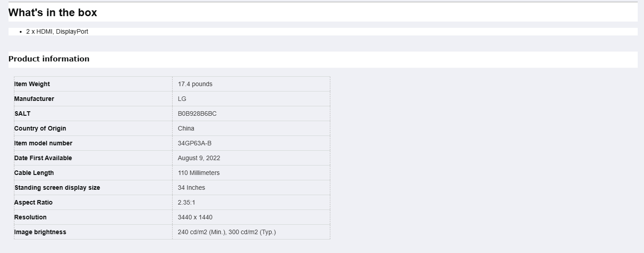Select the 17.4 pounds value

(195, 84)
